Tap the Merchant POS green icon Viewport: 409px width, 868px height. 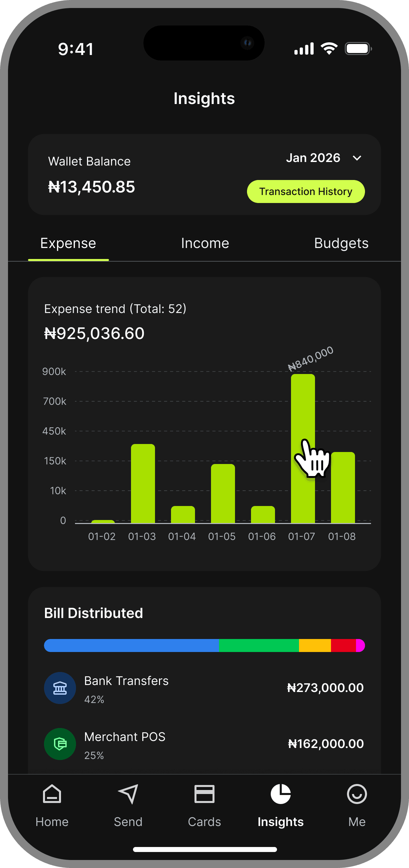(60, 744)
